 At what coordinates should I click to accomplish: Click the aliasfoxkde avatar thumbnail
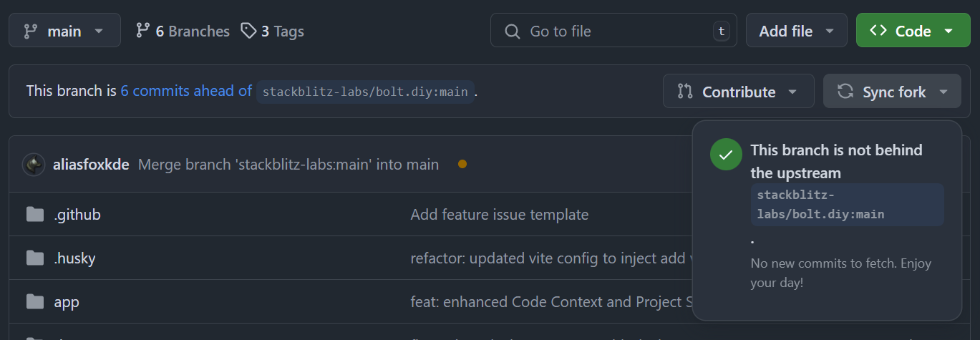tap(34, 165)
